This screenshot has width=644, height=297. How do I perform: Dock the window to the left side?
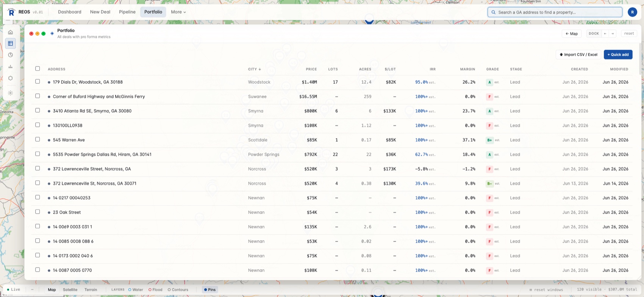click(x=605, y=33)
